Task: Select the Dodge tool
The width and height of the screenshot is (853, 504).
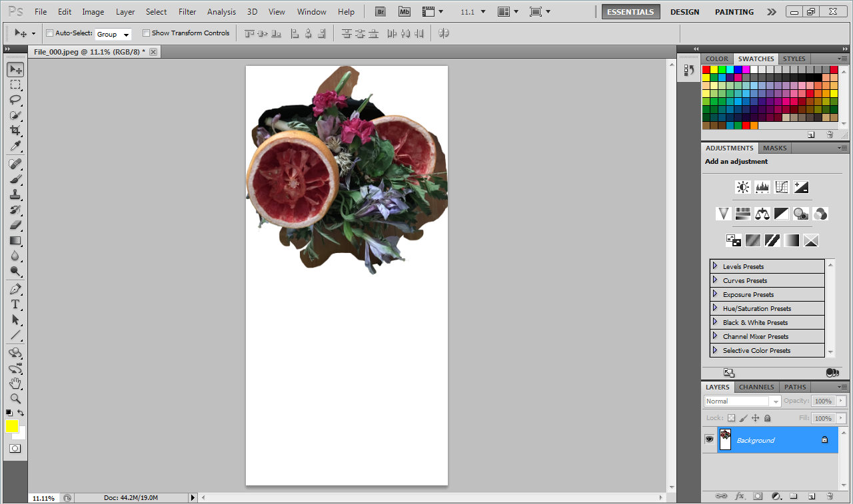Action: point(15,271)
